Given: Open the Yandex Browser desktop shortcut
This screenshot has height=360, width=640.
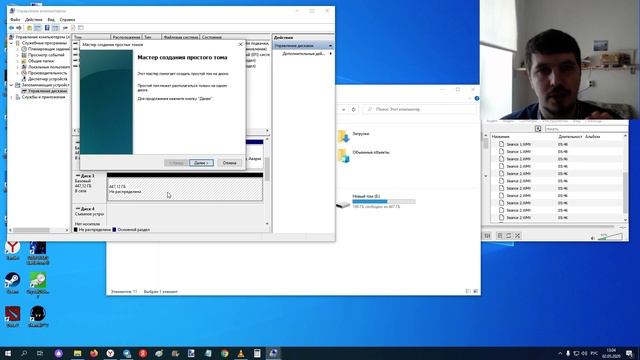Looking at the screenshot, I should click(13, 250).
